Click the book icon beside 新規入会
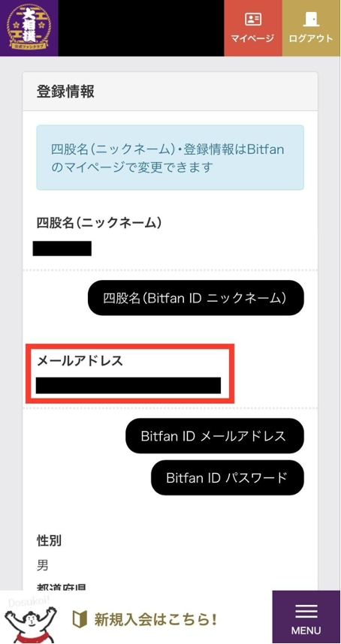The image size is (341, 644). point(80,619)
